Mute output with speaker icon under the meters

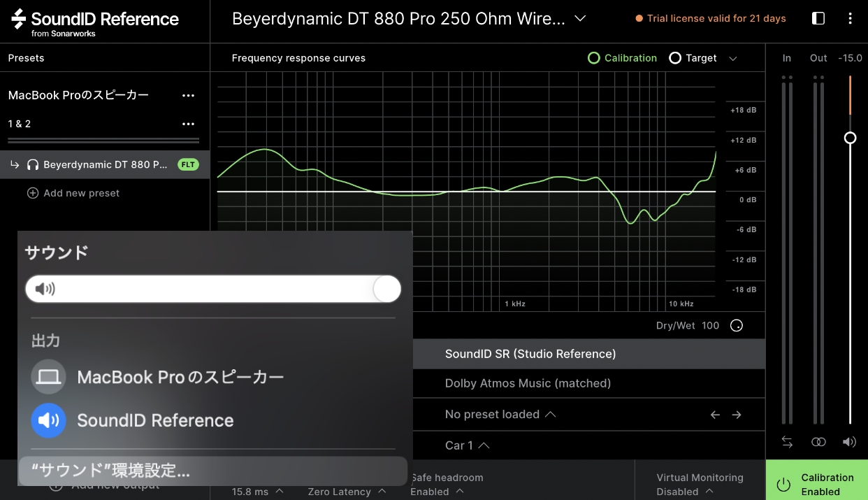[850, 442]
